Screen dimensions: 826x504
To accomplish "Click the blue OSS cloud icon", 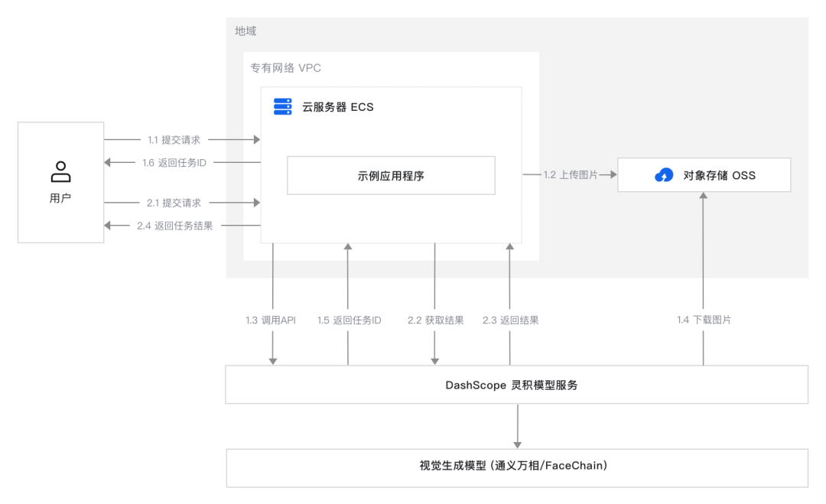I will 664,175.
